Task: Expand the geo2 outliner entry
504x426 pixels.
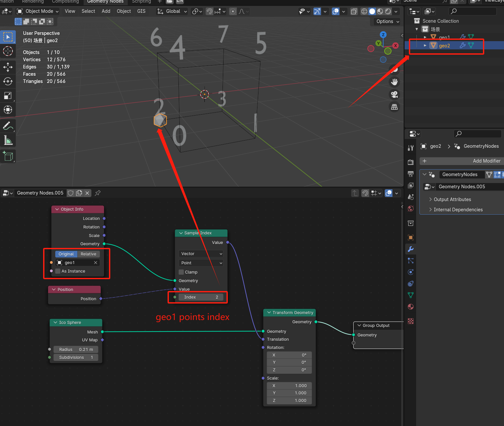Action: pyautogui.click(x=425, y=45)
